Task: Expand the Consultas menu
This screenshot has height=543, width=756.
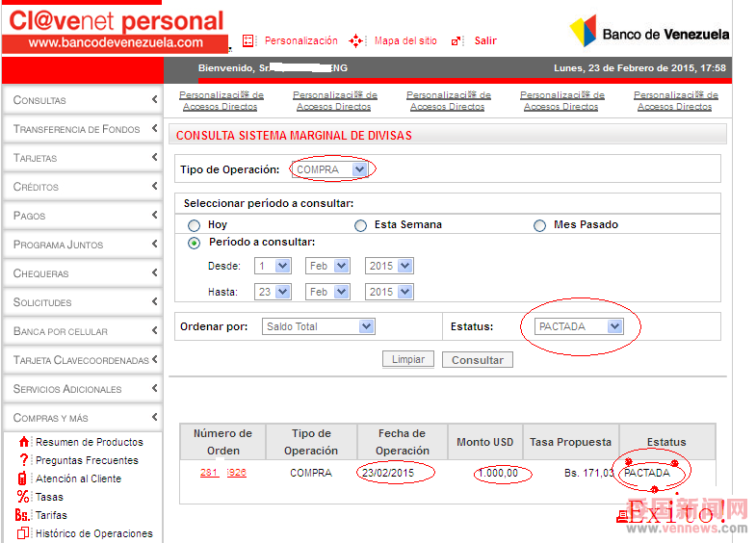Action: pyautogui.click(x=83, y=100)
